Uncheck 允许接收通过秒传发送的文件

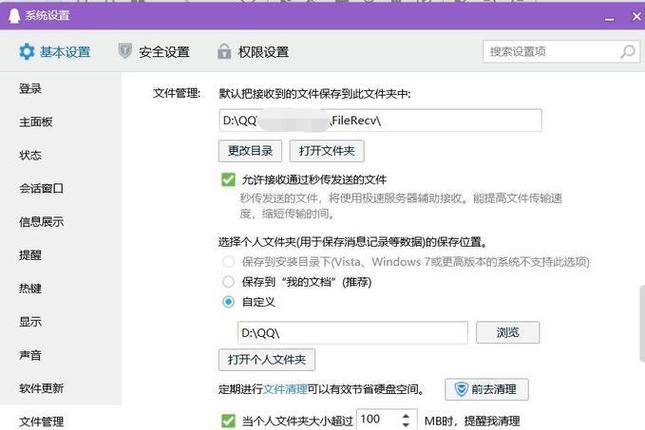228,180
